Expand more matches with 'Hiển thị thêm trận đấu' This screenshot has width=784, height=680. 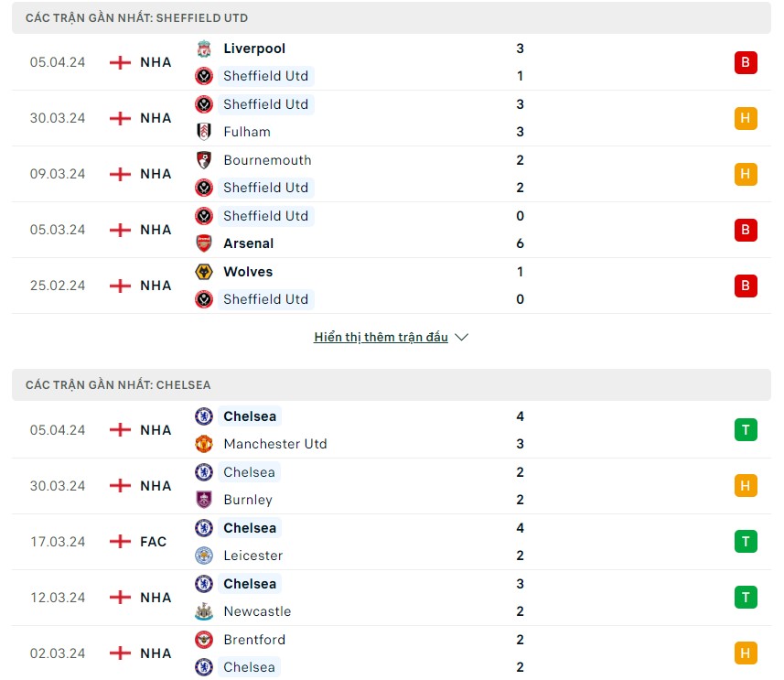click(391, 337)
